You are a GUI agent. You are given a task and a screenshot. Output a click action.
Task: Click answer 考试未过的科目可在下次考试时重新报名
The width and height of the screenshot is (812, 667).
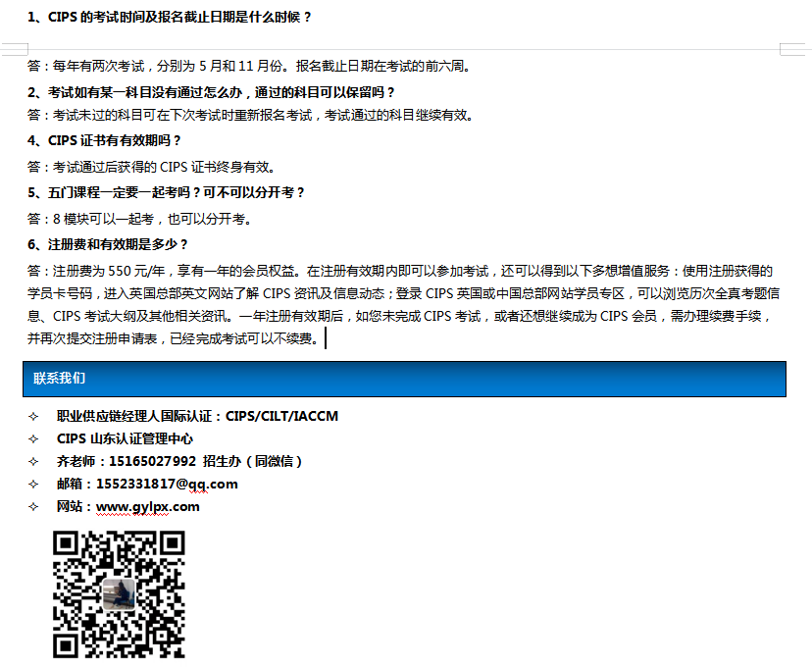[x=251, y=115]
